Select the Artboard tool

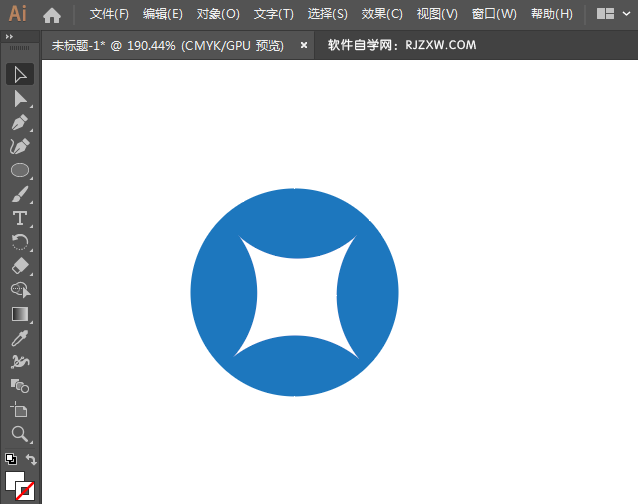tap(20, 410)
